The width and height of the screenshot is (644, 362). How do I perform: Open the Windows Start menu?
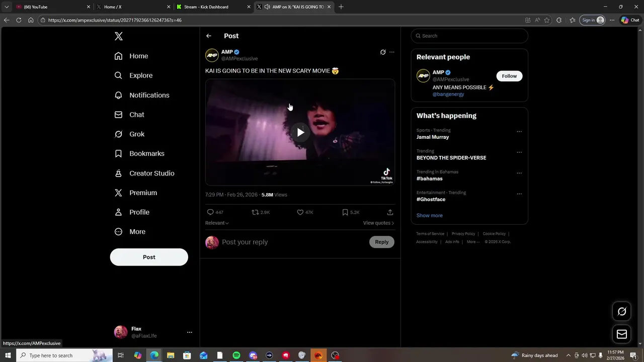coord(8,355)
